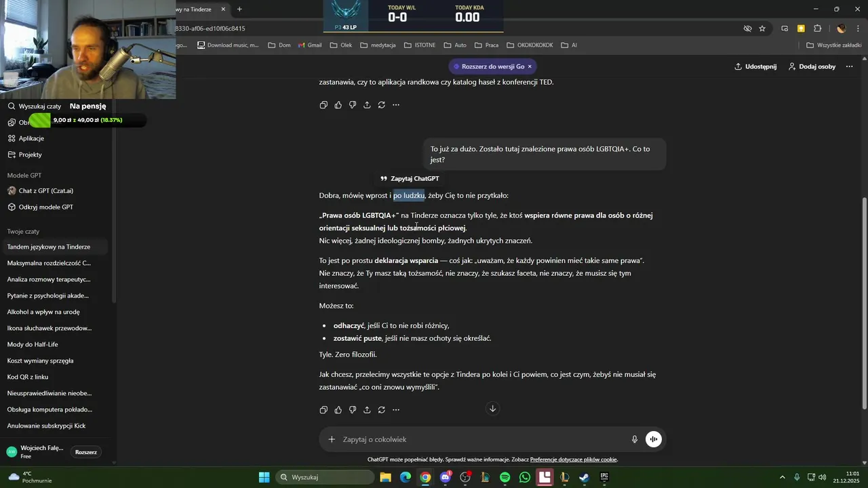Click share icon under the upper response
This screenshot has width=868, height=488.
[x=367, y=105]
